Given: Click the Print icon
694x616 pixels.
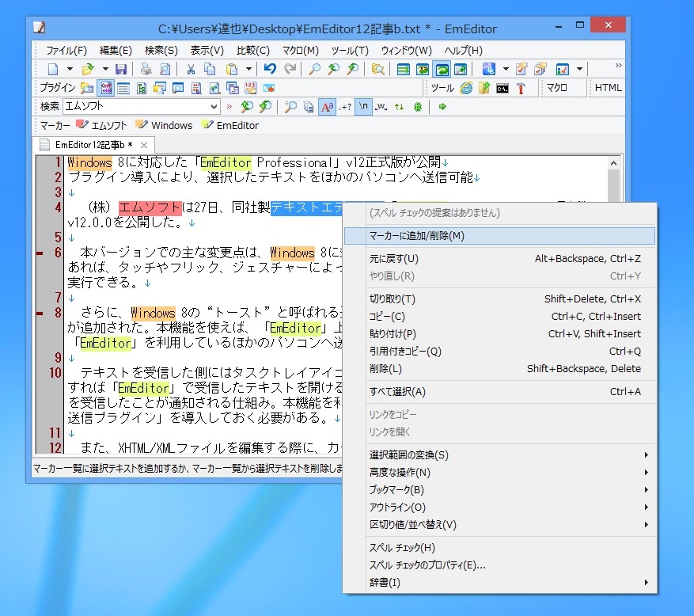Looking at the screenshot, I should (146, 70).
